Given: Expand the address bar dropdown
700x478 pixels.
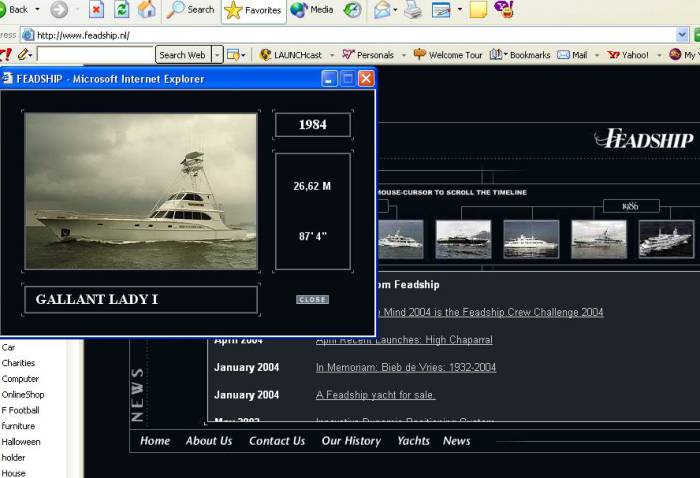Looking at the screenshot, I should pos(682,35).
